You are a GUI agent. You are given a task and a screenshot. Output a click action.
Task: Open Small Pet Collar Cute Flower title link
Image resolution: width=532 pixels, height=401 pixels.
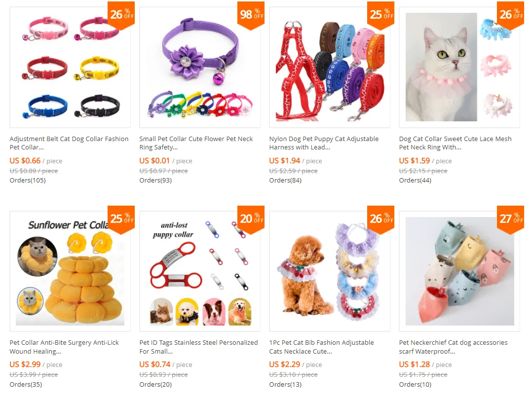pos(196,143)
